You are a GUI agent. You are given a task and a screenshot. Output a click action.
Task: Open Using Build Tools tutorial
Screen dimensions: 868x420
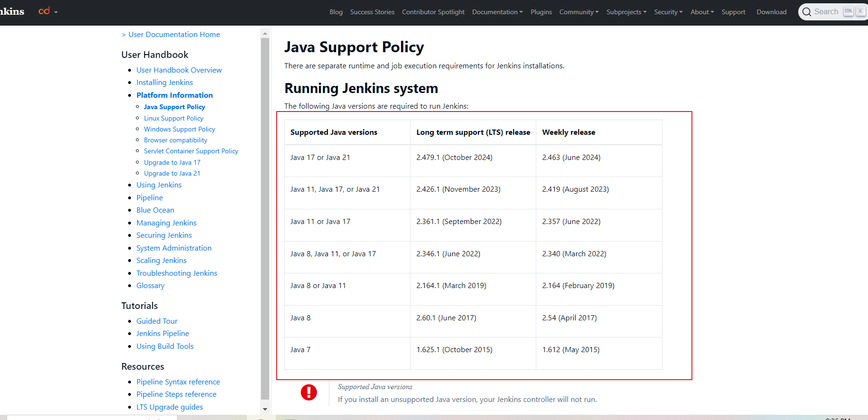(165, 346)
